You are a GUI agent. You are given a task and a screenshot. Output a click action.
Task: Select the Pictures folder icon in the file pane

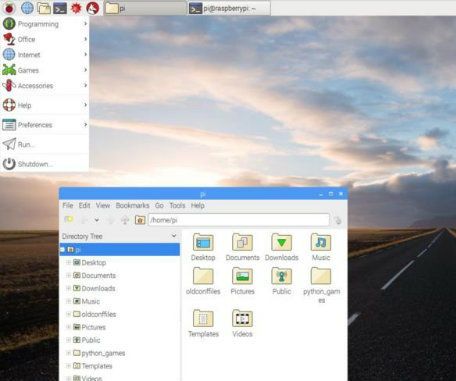(x=242, y=276)
